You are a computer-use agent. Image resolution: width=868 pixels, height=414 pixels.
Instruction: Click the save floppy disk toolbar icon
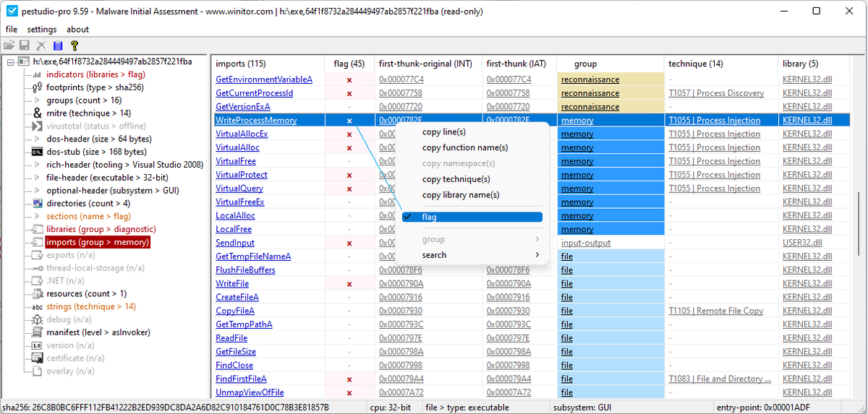(x=25, y=46)
